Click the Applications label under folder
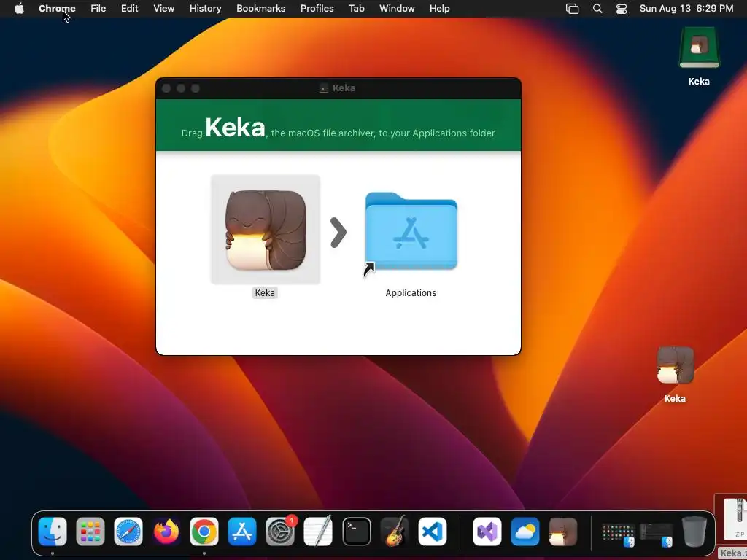Viewport: 747px width, 560px height. 411,293
